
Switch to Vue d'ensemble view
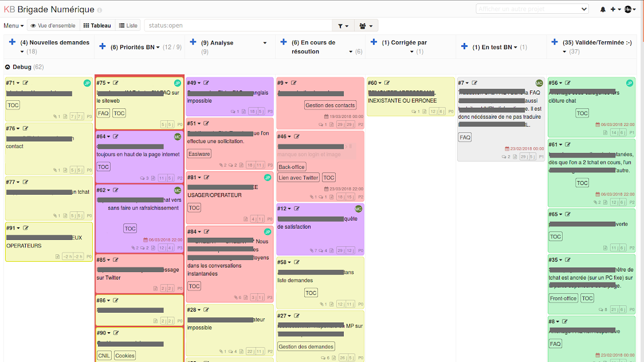[53, 25]
